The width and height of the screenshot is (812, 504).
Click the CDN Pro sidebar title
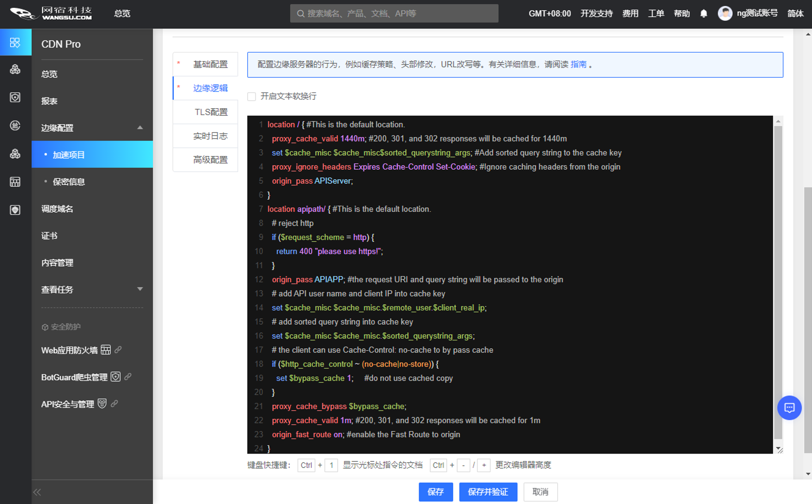pos(61,44)
